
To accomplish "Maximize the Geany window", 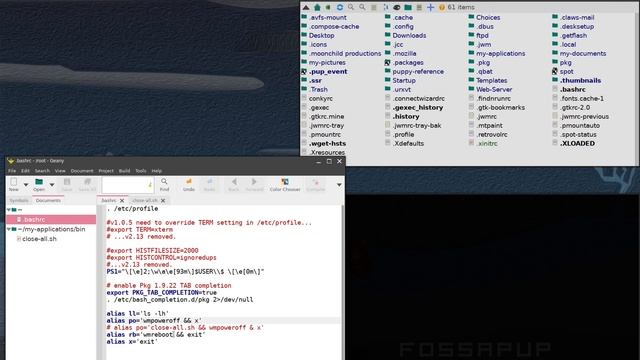I will (x=329, y=162).
